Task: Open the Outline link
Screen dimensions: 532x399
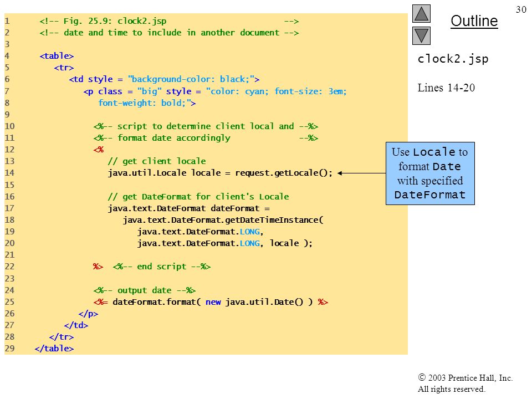Action: [474, 21]
